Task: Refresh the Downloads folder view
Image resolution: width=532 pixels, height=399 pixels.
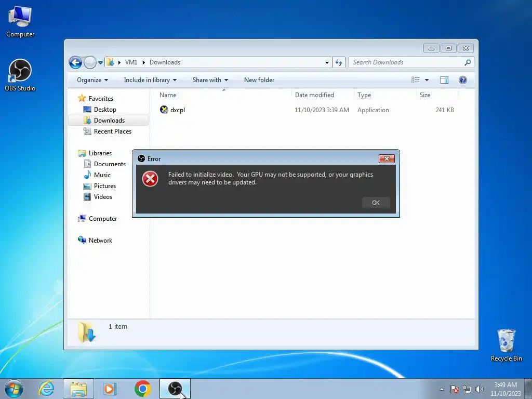Action: 339,62
